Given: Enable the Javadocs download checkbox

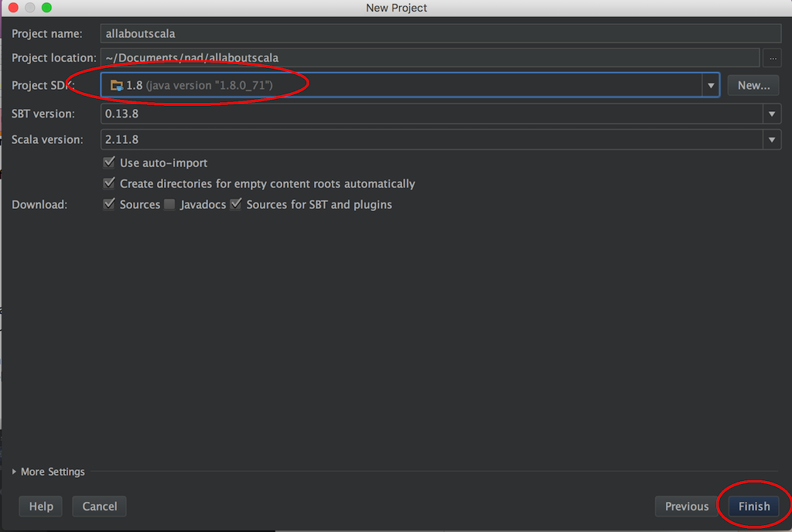Looking at the screenshot, I should 169,204.
